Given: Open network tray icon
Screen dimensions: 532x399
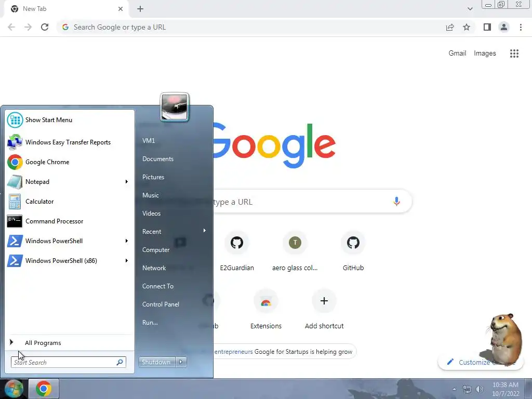Looking at the screenshot, I should [467, 389].
